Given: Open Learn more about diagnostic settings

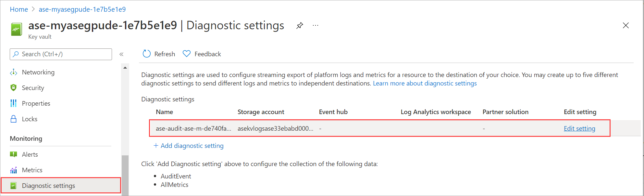Looking at the screenshot, I should coord(425,84).
